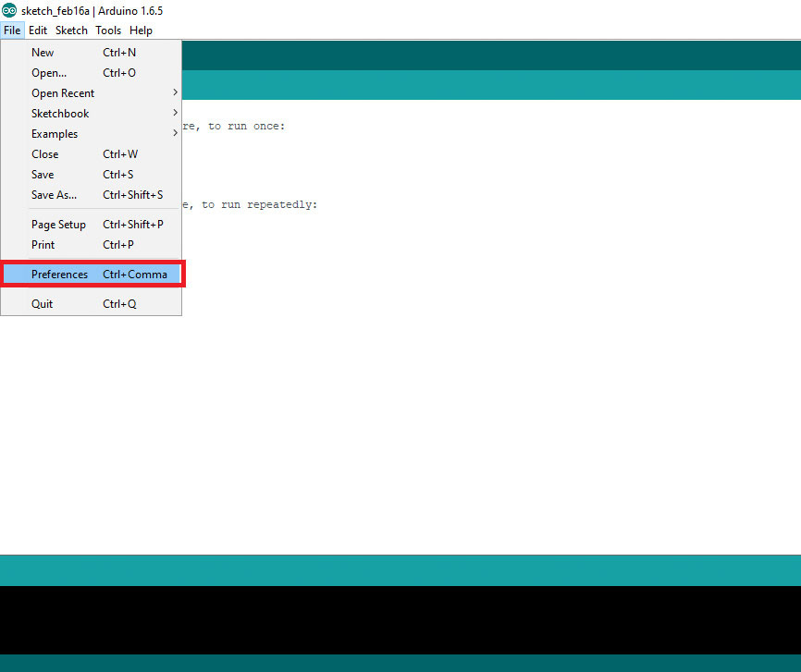Choose Close from the File menu
The width and height of the screenshot is (801, 672).
coord(44,154)
